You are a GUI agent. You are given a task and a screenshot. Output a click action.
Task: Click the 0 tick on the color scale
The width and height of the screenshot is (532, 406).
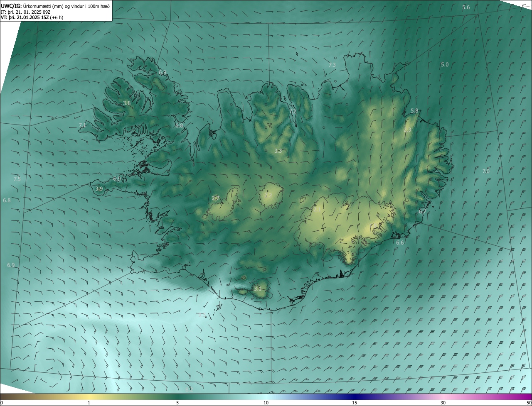point(2,403)
